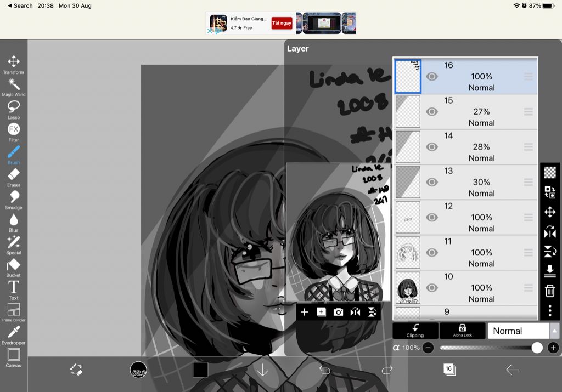Hide layer 15 with eye icon
The width and height of the screenshot is (562, 392).
pos(432,112)
